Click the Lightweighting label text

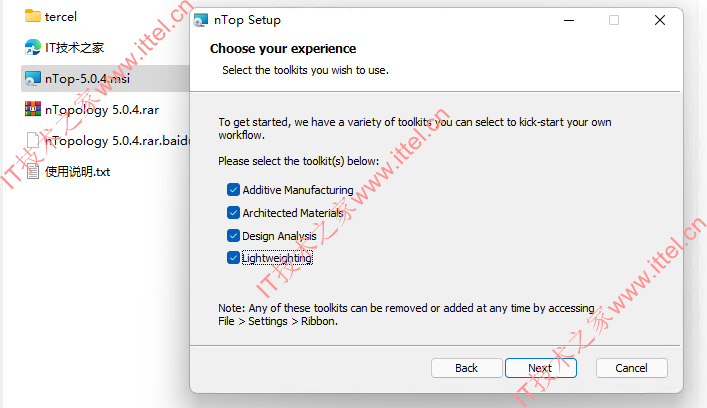pyautogui.click(x=277, y=258)
